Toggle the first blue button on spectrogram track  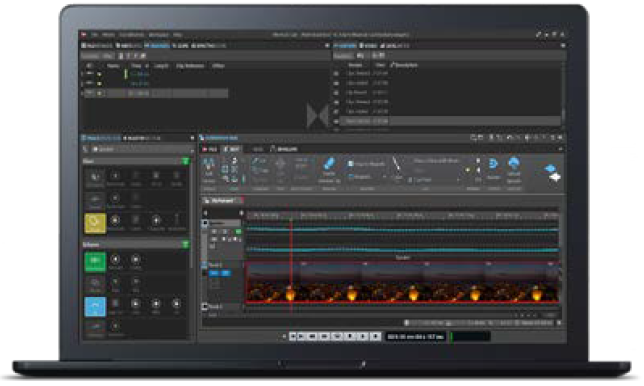pos(214,273)
